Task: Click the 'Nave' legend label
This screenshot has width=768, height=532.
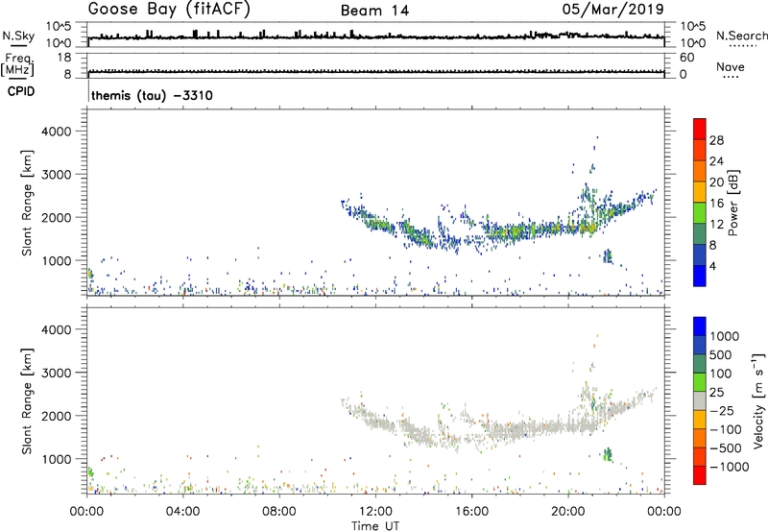Action: click(731, 67)
